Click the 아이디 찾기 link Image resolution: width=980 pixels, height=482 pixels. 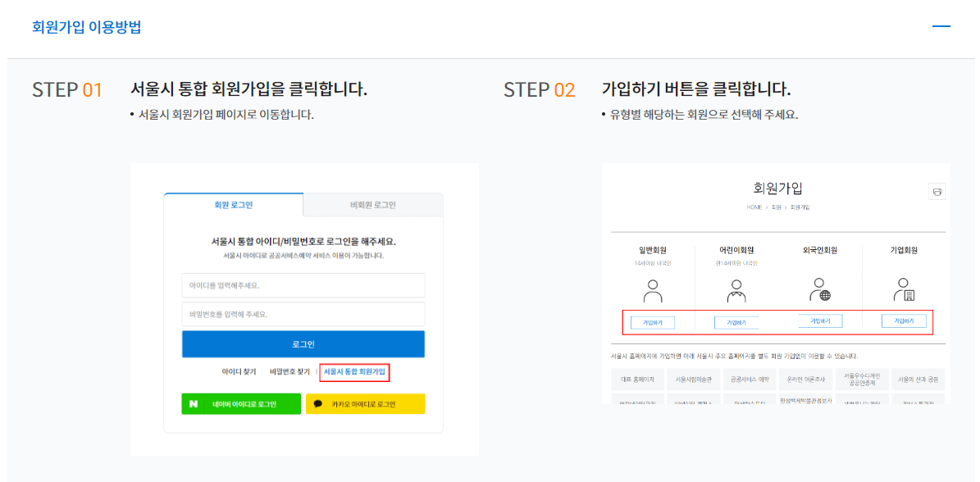tap(239, 371)
